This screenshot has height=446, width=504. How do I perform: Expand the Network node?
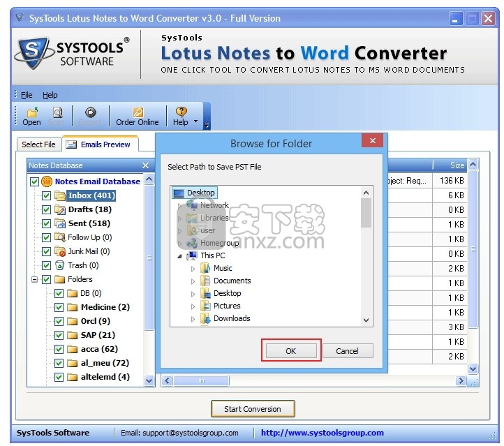coord(179,206)
